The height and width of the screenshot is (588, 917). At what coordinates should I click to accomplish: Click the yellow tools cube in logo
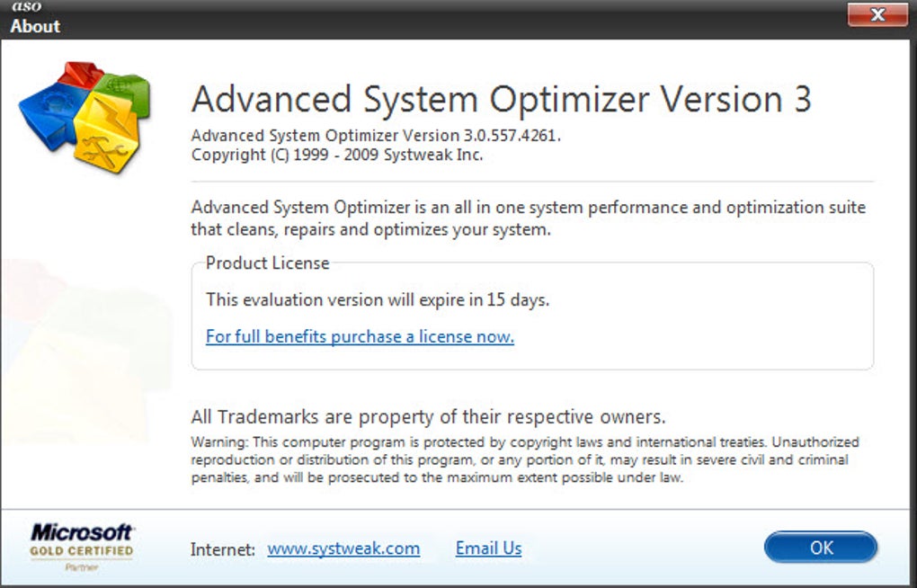tap(107, 133)
